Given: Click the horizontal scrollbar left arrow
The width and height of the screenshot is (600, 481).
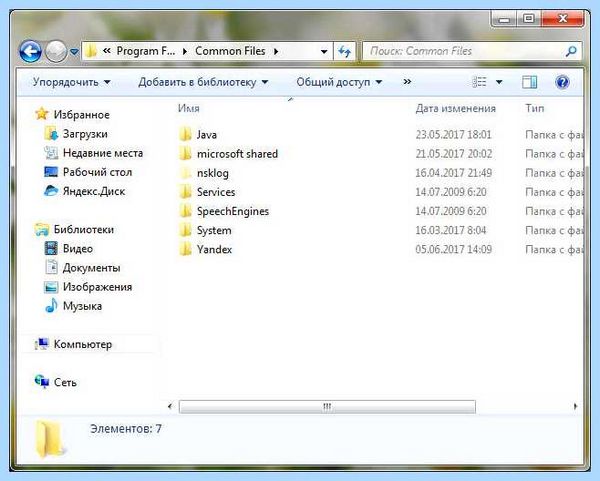Looking at the screenshot, I should click(x=170, y=406).
